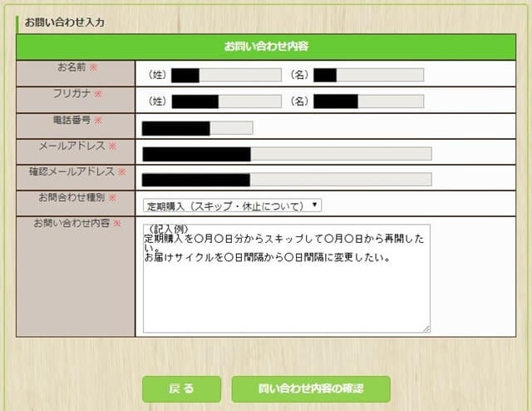Screen dimensions: 532x411
Task: Click the お名前 label
Action: coord(71,67)
